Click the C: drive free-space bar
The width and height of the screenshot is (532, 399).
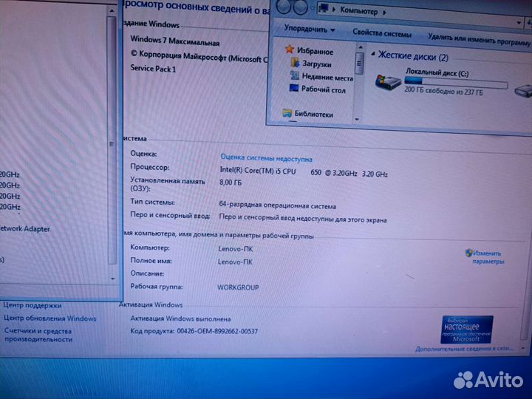pyautogui.click(x=456, y=82)
